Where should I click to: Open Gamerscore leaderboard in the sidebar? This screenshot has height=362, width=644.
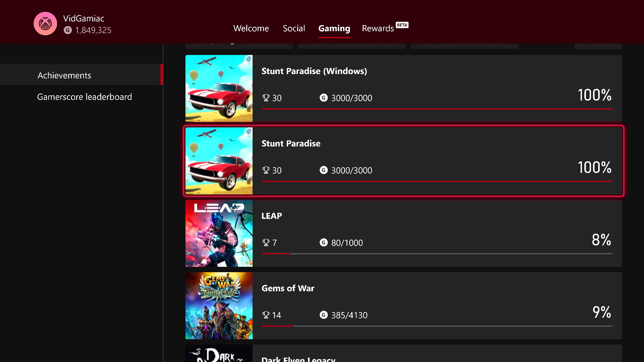85,97
